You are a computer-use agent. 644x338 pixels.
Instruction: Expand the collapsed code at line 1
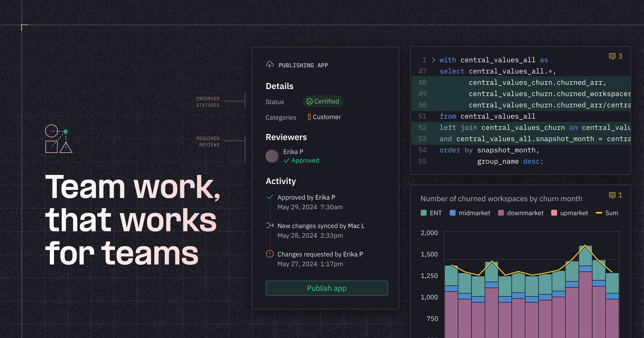coord(434,60)
